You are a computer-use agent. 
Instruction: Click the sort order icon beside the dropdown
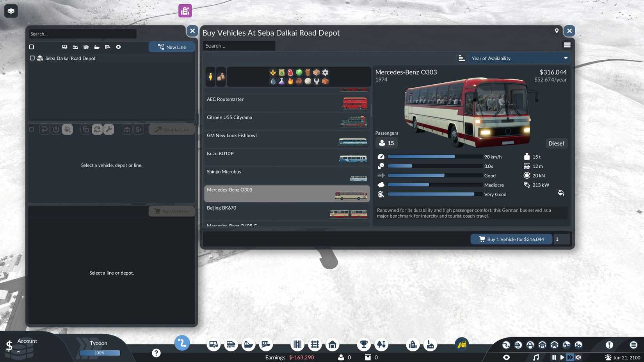click(x=461, y=58)
